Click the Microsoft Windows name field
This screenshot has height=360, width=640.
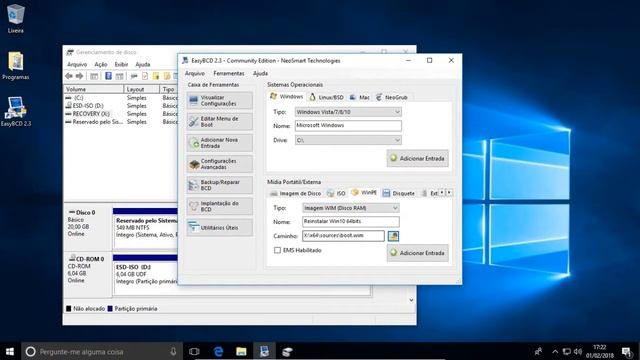click(x=348, y=126)
